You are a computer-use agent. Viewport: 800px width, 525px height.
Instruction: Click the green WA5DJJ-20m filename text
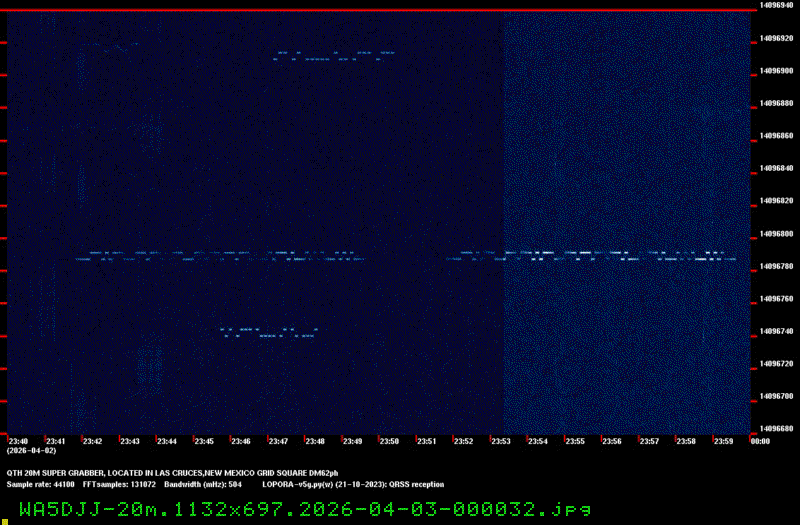click(305, 508)
